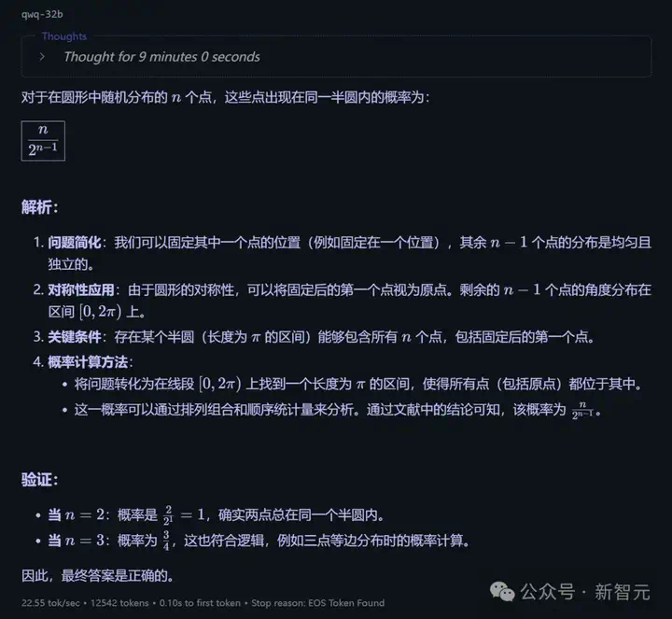Image resolution: width=672 pixels, height=619 pixels.
Task: Click the 因此，最终答案是正确的 sentence
Action: tap(98, 575)
